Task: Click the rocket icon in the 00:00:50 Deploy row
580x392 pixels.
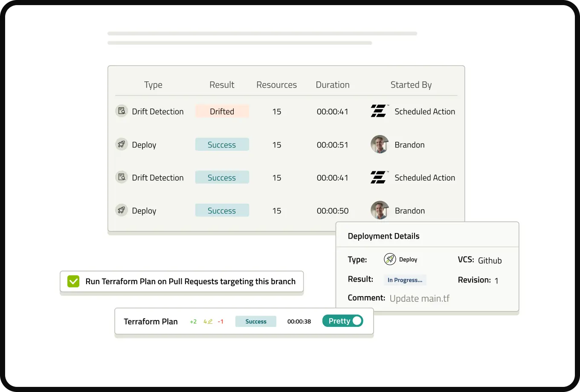Action: point(122,210)
